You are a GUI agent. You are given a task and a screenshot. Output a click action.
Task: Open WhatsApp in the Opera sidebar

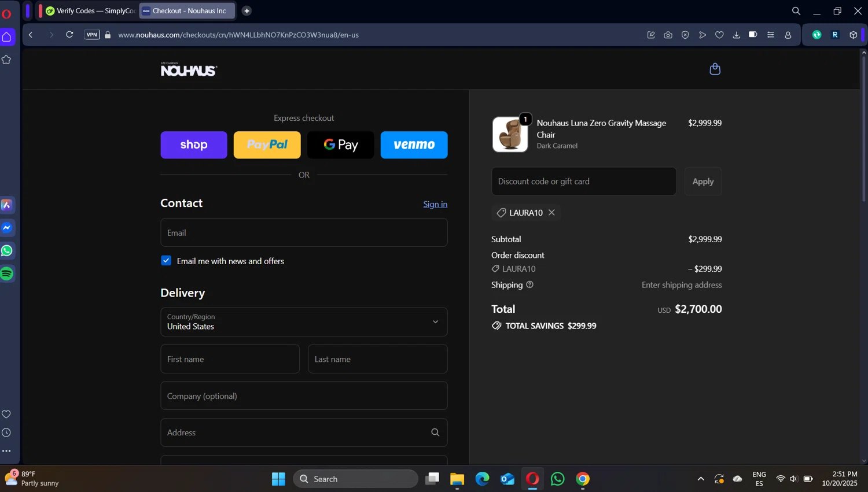[x=7, y=250]
